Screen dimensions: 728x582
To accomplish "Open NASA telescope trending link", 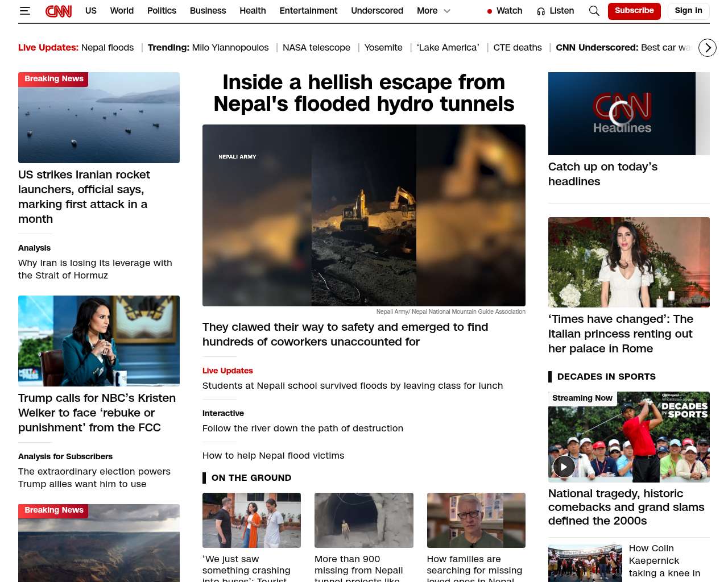I will [316, 48].
